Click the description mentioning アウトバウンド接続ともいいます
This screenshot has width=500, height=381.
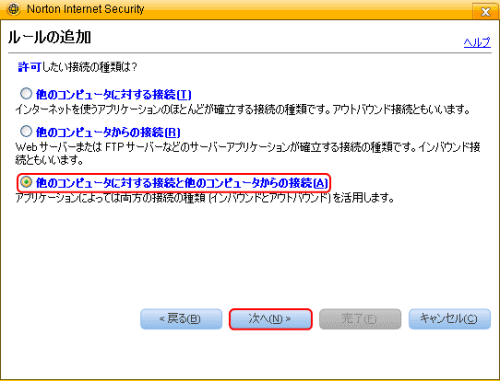pyautogui.click(x=243, y=109)
